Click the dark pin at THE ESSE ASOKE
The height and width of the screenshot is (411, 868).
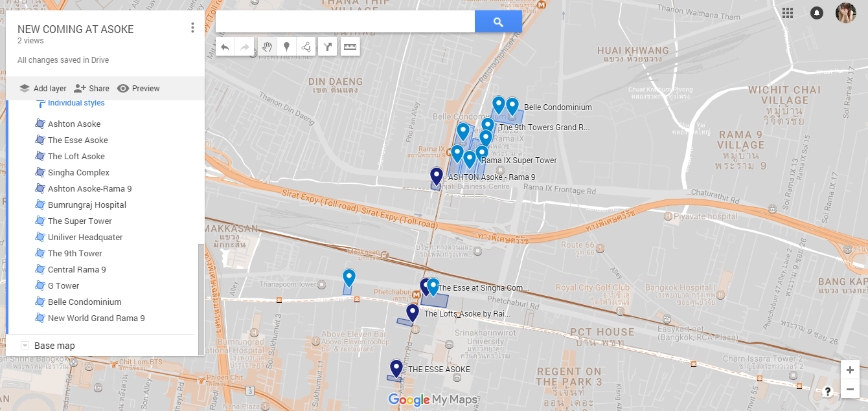tap(396, 369)
